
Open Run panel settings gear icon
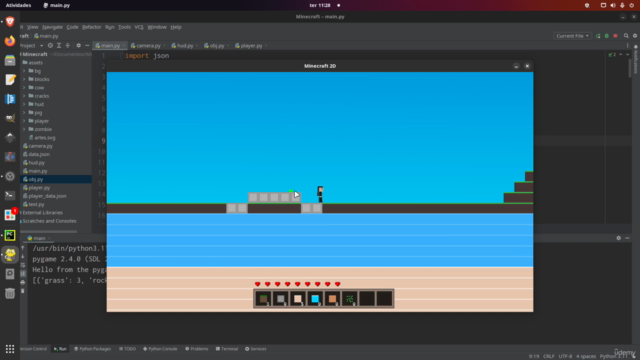[618, 238]
